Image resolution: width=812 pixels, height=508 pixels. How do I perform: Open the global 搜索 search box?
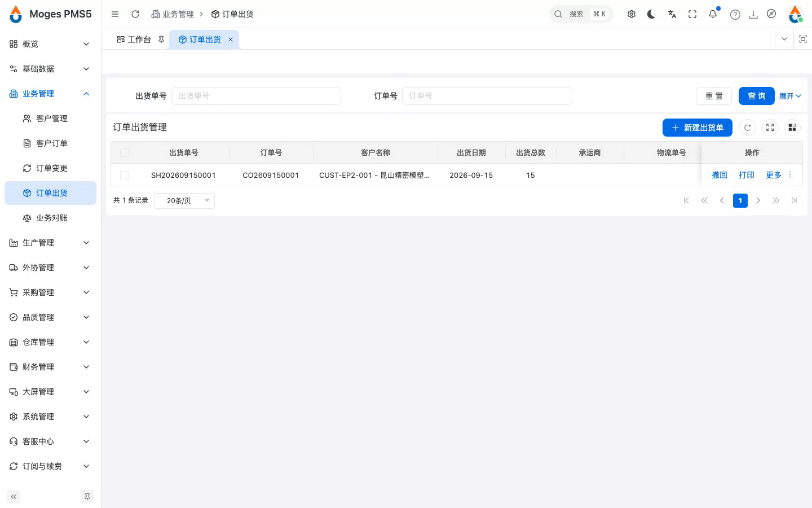point(581,14)
